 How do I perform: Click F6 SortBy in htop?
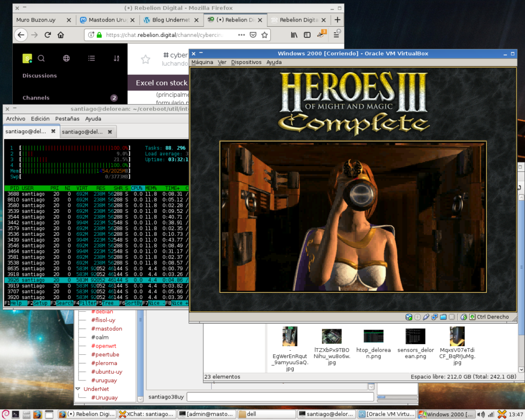[131, 303]
